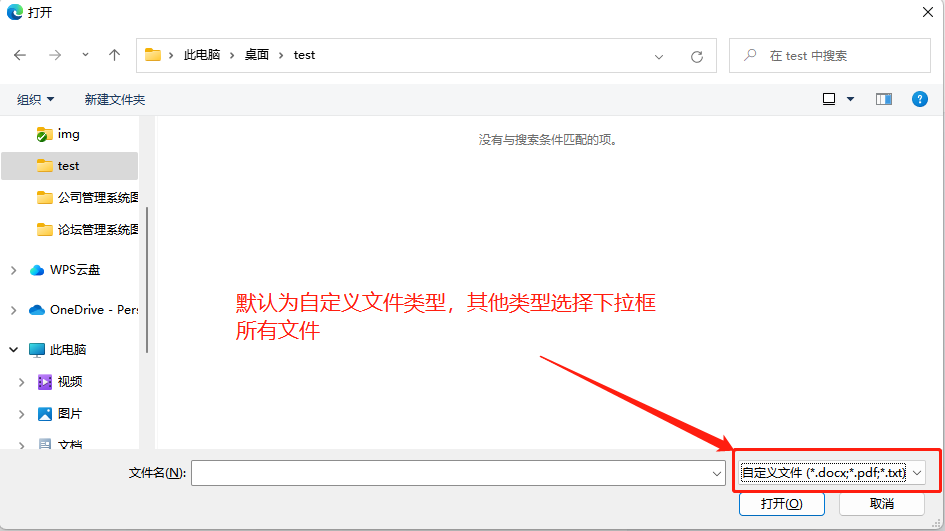Select the img folder in sidebar
The height and width of the screenshot is (531, 945).
coord(68,134)
